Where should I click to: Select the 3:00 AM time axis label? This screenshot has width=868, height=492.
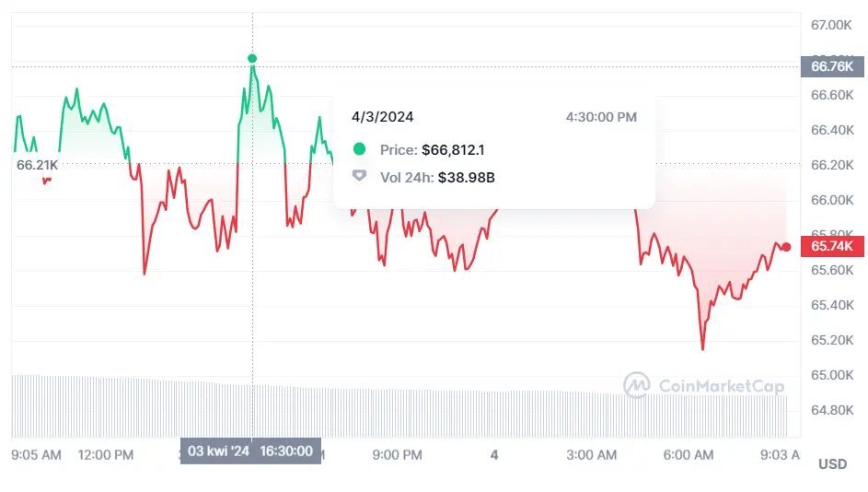pos(592,454)
